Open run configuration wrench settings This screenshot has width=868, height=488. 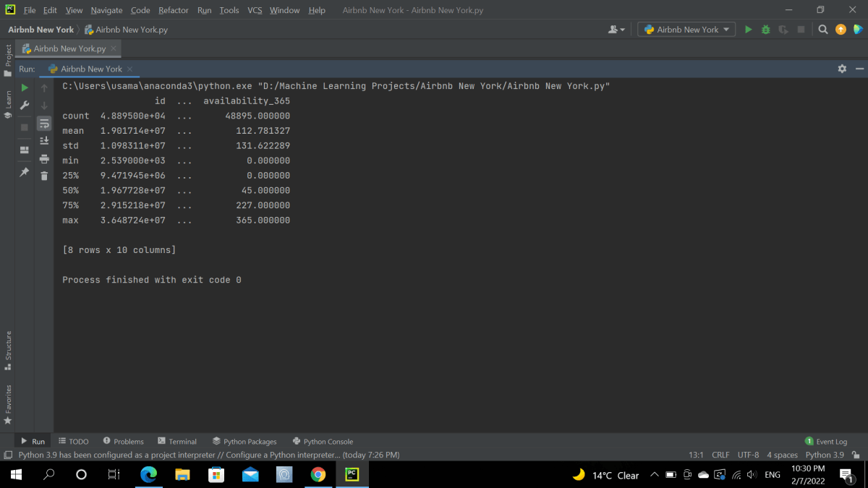(24, 106)
